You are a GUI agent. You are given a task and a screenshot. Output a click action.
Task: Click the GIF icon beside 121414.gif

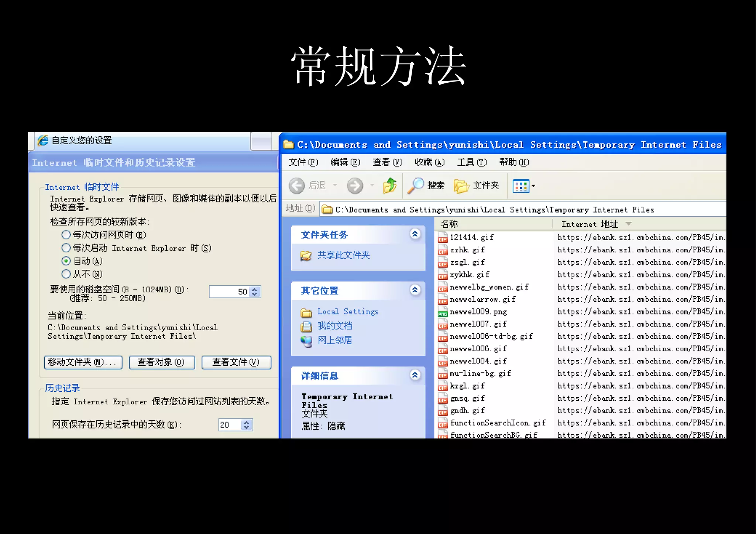click(443, 238)
